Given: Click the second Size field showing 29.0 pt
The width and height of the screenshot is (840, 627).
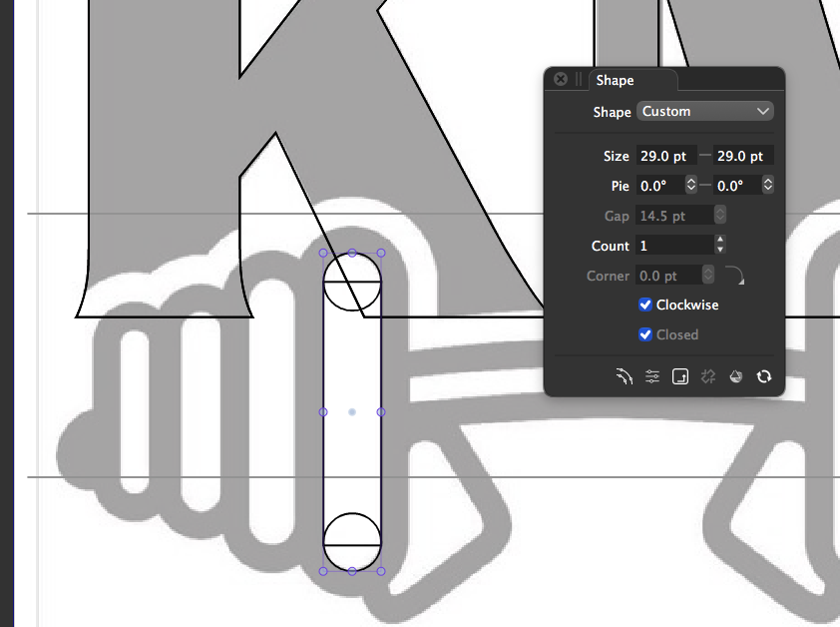Looking at the screenshot, I should [743, 156].
